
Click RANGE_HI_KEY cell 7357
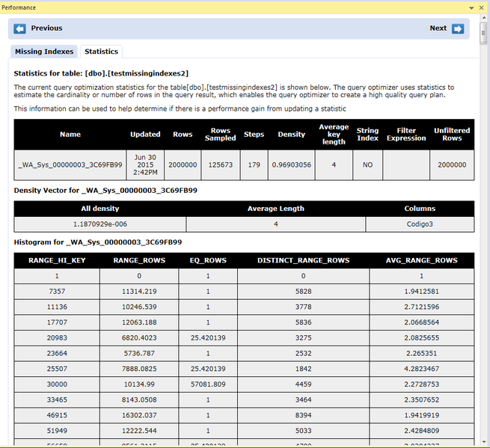point(57,292)
